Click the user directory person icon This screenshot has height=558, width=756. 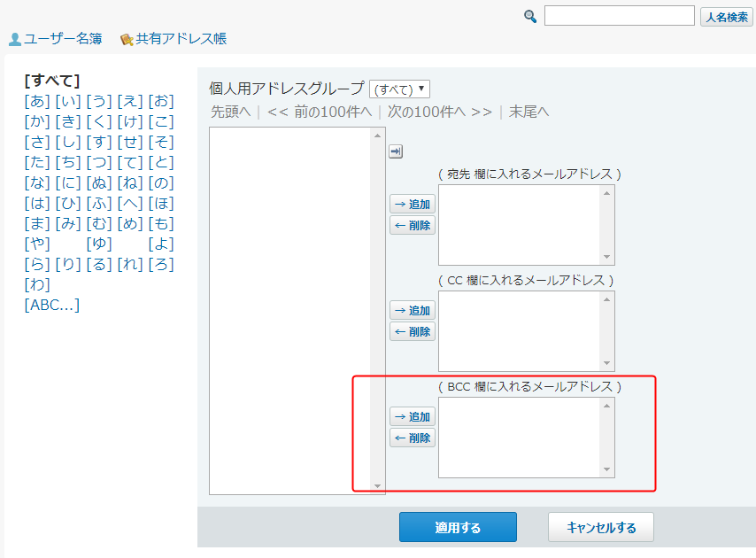[x=15, y=40]
